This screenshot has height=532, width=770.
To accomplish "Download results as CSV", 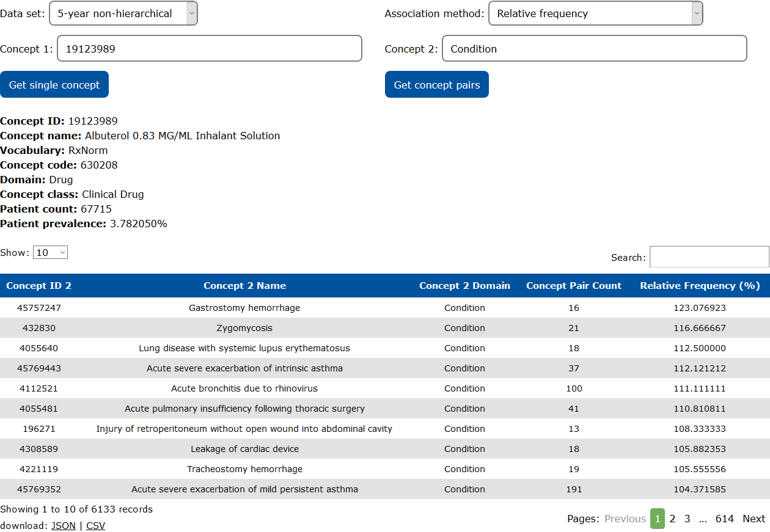I will point(95,525).
